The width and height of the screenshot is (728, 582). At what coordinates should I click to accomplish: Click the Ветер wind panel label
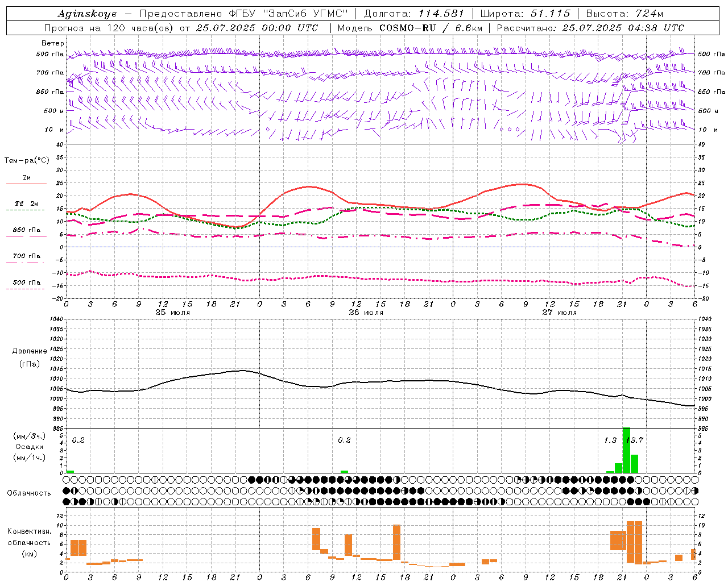click(53, 43)
